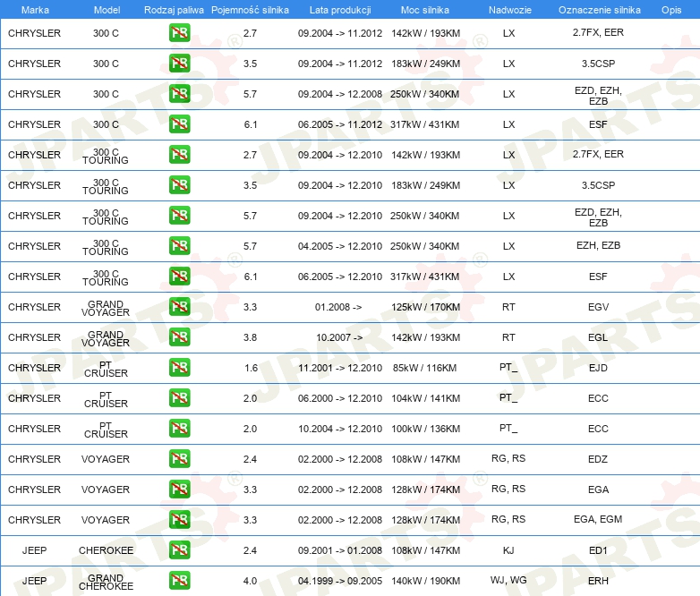Select engine code ERH

[x=598, y=581]
